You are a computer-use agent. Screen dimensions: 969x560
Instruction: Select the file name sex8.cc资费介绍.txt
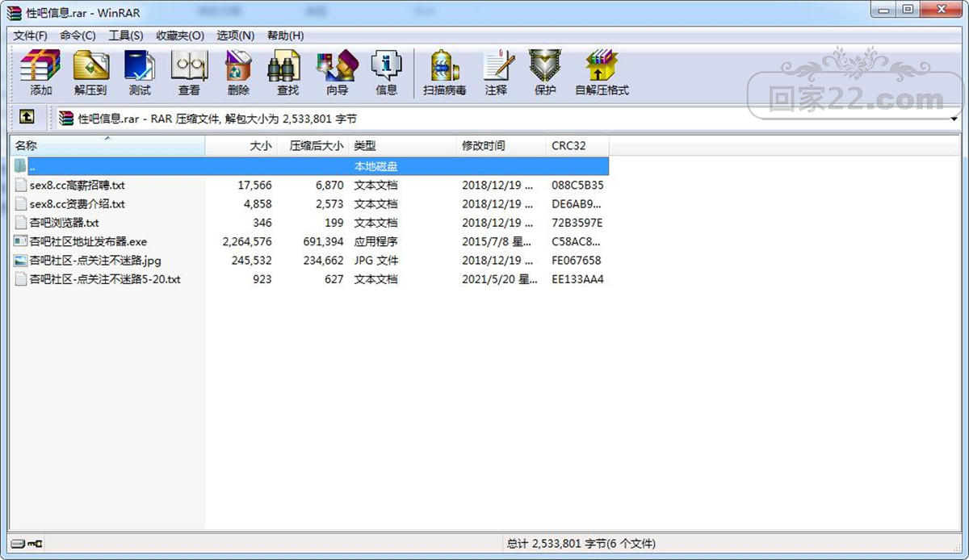[78, 203]
